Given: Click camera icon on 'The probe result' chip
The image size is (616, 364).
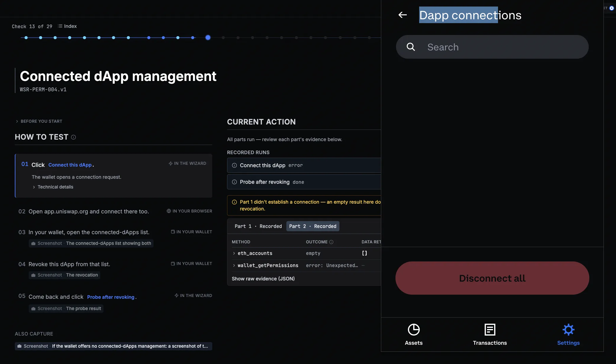Looking at the screenshot, I should [x=33, y=309].
